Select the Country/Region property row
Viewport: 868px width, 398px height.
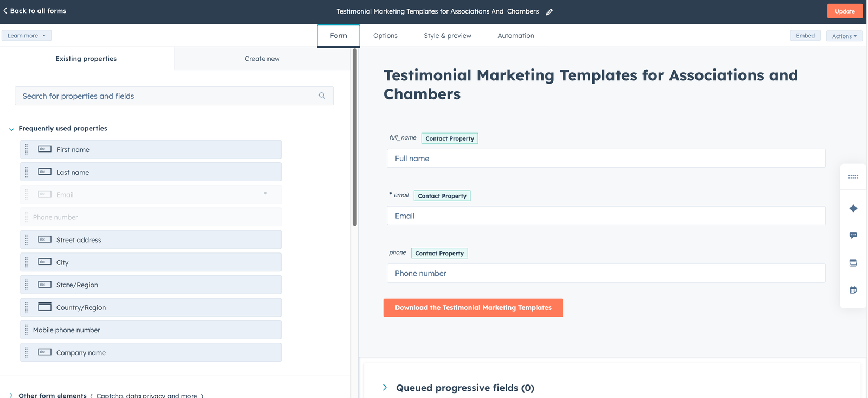tap(151, 307)
